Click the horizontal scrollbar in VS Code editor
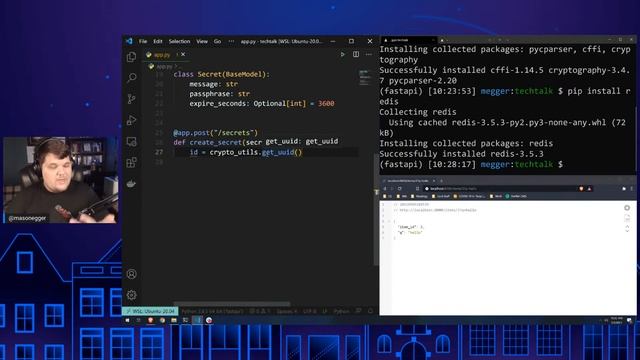The width and height of the screenshot is (640, 360). coord(231,304)
